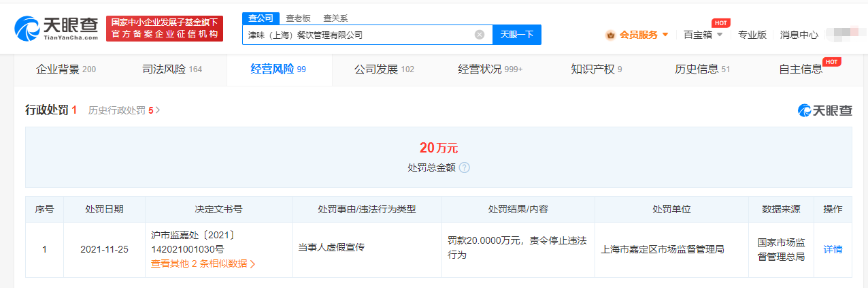Click the 处罚结果/内容 column header
Viewport: 868px width, 288px height.
point(518,210)
